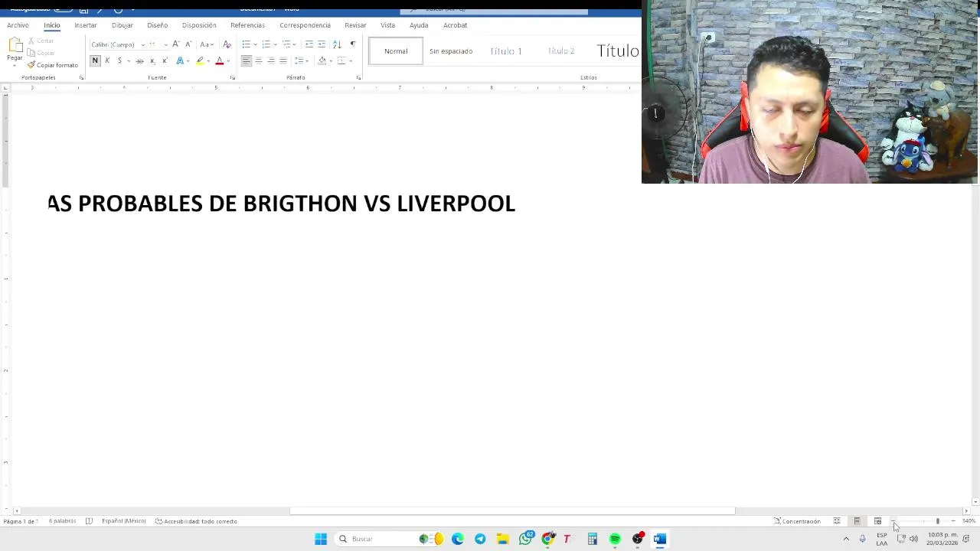Click the zoom out minus button
Viewport: 980px width, 551px height.
(893, 521)
